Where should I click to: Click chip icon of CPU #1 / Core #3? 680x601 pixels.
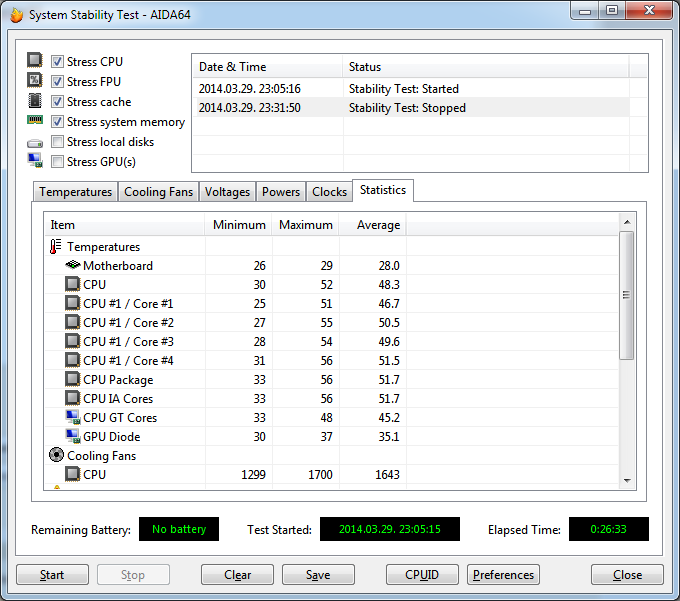(x=72, y=341)
